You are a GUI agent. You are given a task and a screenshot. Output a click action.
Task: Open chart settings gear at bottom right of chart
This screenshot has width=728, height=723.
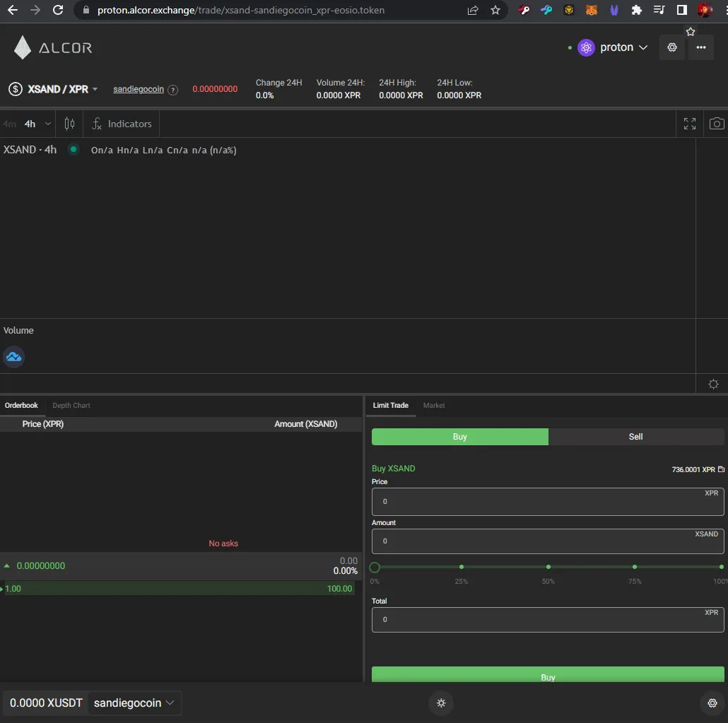713,384
